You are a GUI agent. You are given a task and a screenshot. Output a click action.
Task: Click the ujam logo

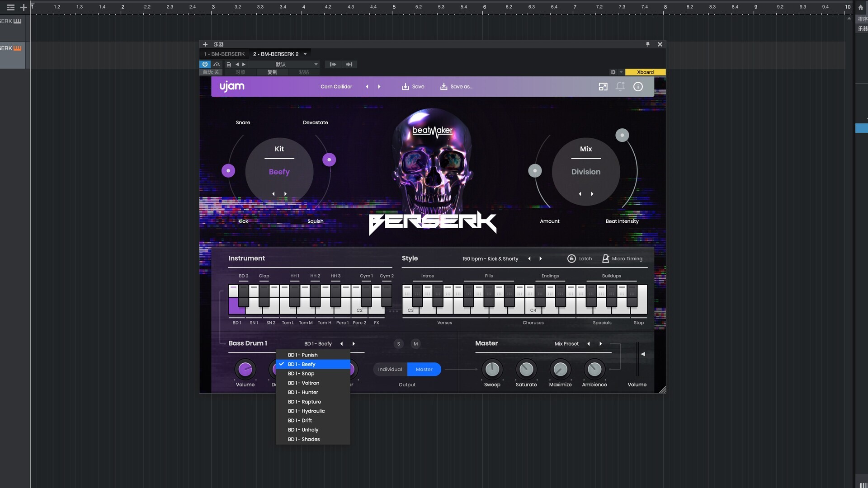tap(232, 86)
